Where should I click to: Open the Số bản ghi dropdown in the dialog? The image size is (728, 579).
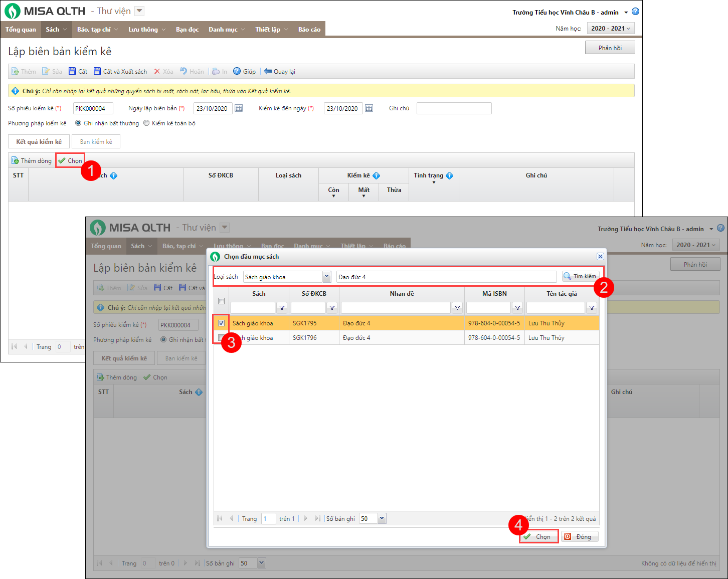click(x=382, y=518)
